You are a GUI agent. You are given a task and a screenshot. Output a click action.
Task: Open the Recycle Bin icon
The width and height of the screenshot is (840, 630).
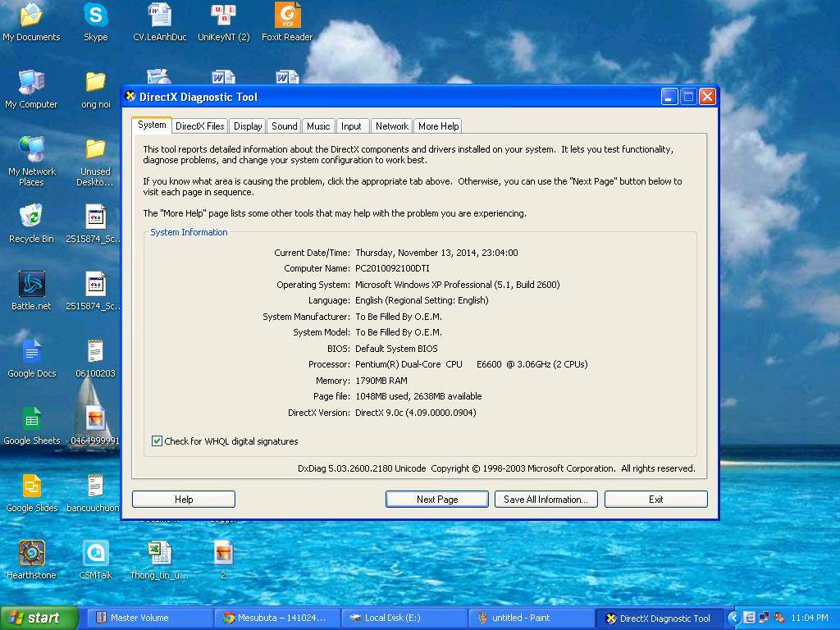pos(31,218)
